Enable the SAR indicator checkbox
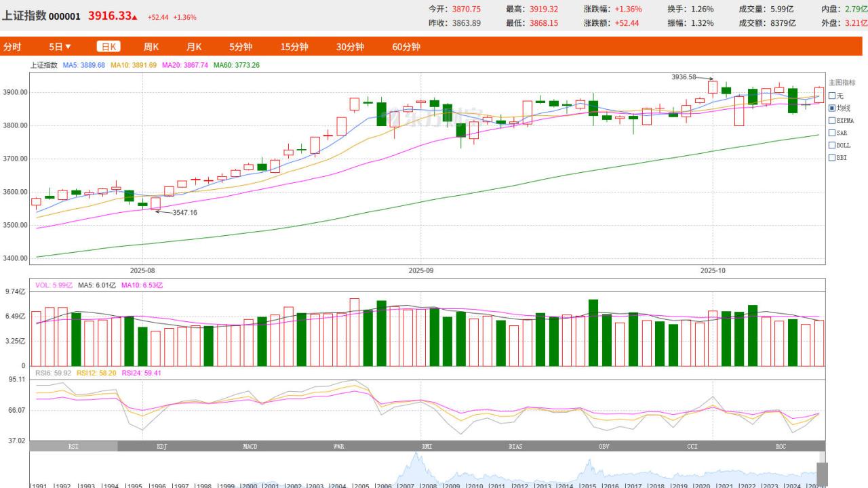868x488 pixels. pos(832,133)
